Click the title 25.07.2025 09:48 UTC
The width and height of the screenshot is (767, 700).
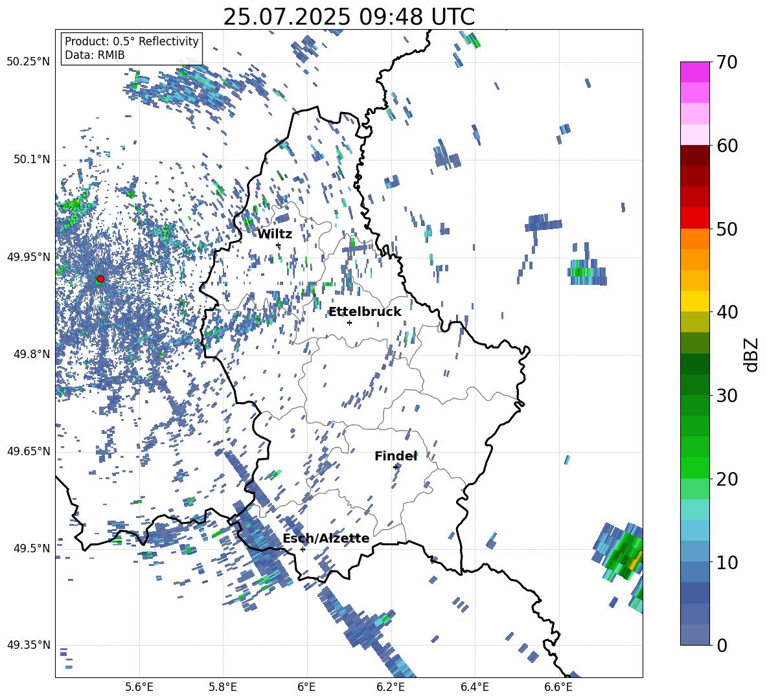349,17
